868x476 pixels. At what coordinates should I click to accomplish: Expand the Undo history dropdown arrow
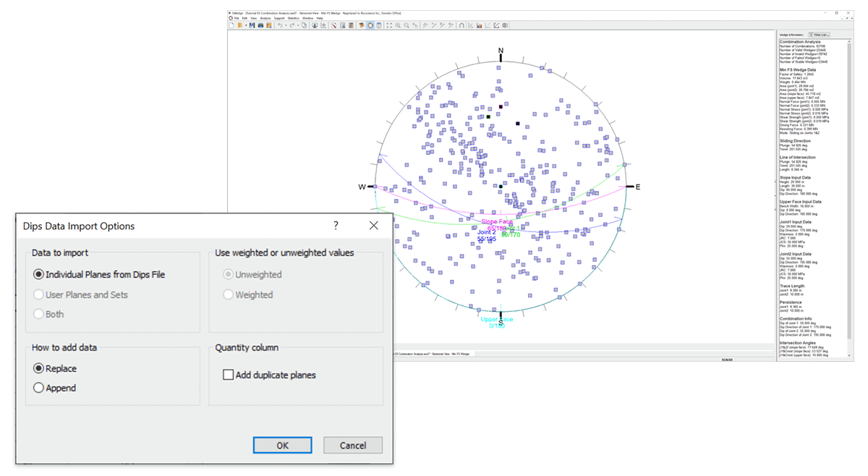tap(286, 25)
